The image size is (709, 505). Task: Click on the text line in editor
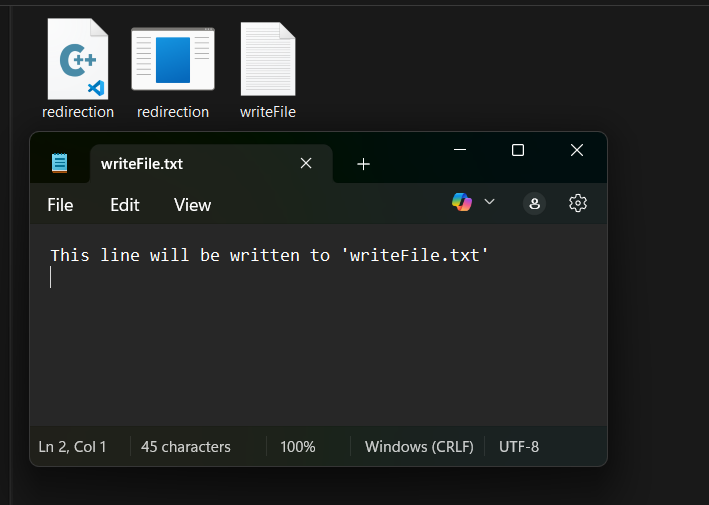coord(268,256)
